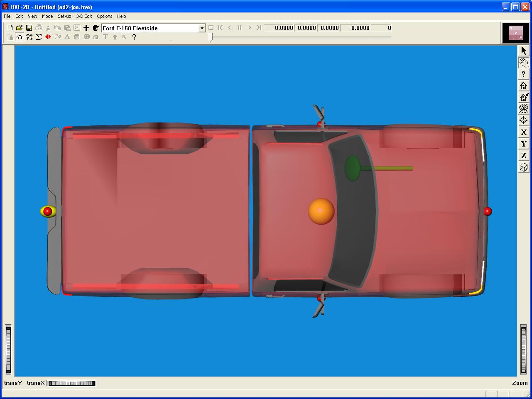Open the Set-up menu

64,16
